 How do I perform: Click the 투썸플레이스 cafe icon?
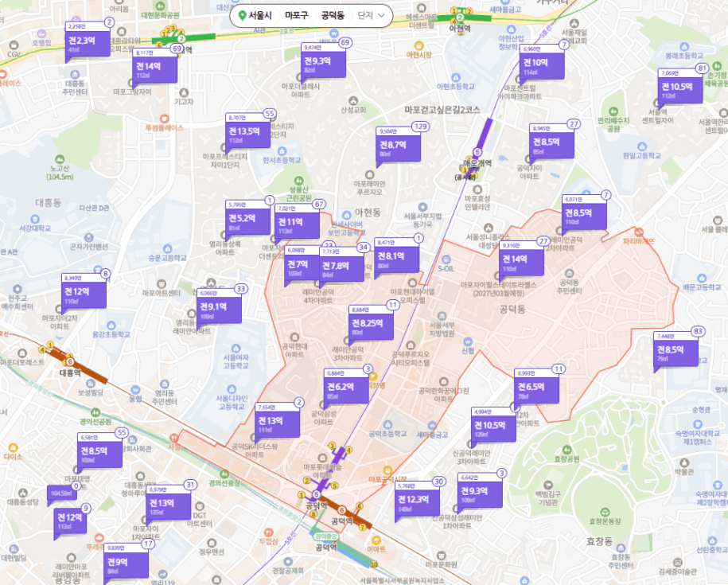(164, 119)
